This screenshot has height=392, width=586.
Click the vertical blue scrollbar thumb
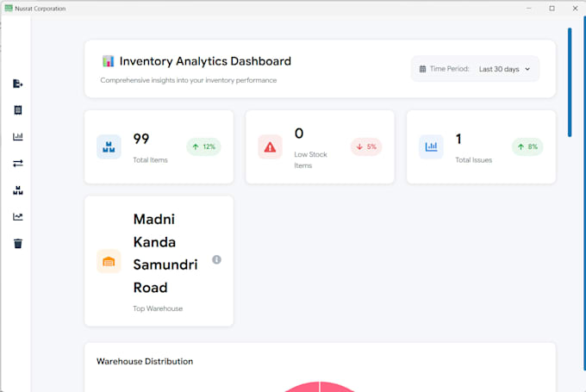[x=570, y=82]
